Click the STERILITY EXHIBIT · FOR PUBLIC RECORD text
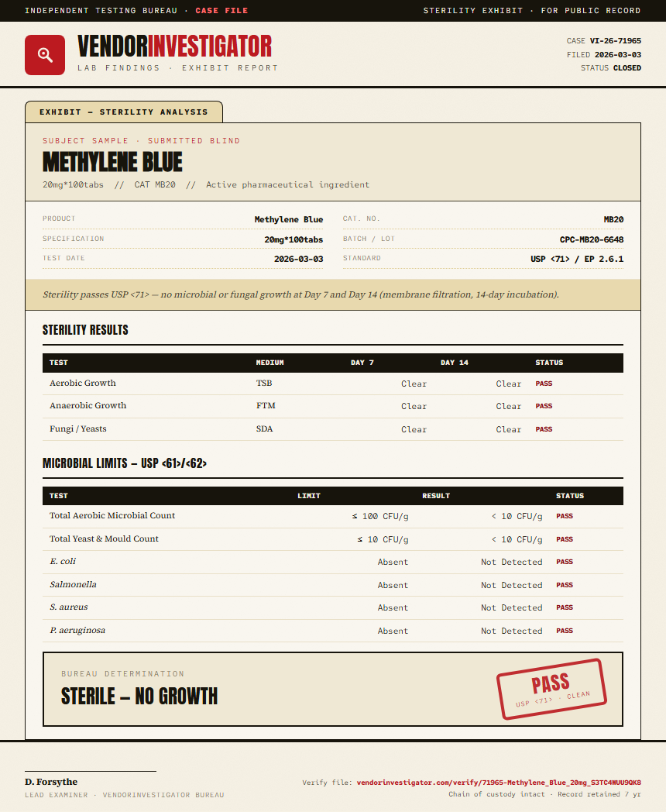Image resolution: width=666 pixels, height=812 pixels. (x=532, y=10)
